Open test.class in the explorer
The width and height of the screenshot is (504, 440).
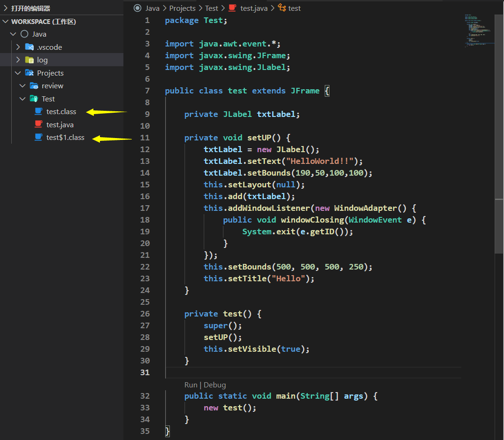(x=61, y=112)
